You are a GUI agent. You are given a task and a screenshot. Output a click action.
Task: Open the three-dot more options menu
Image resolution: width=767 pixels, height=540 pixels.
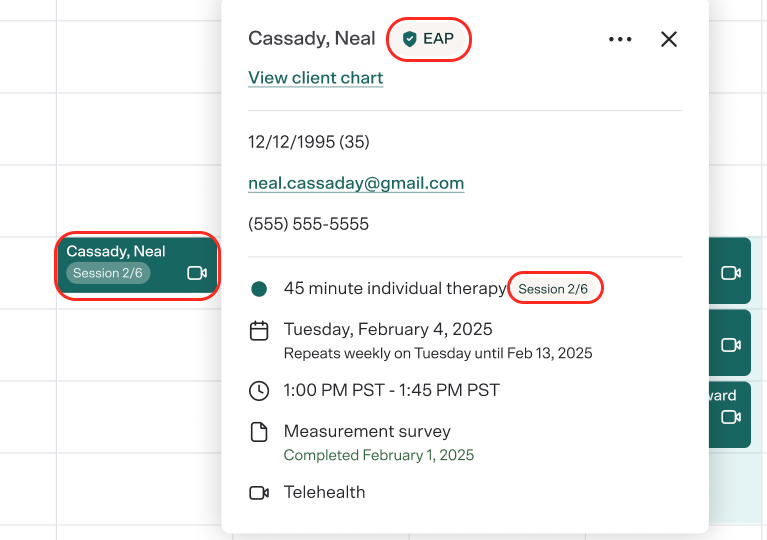pyautogui.click(x=620, y=39)
